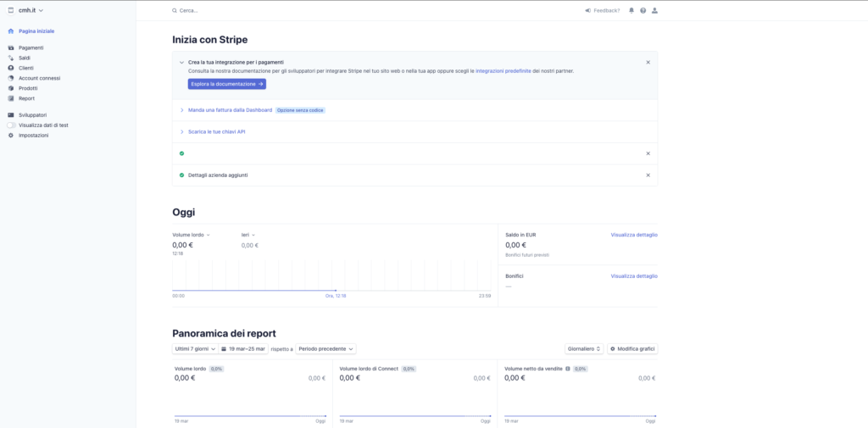Click the Saldi balance icon
Screen dimensions: 868x428
(x=10, y=58)
